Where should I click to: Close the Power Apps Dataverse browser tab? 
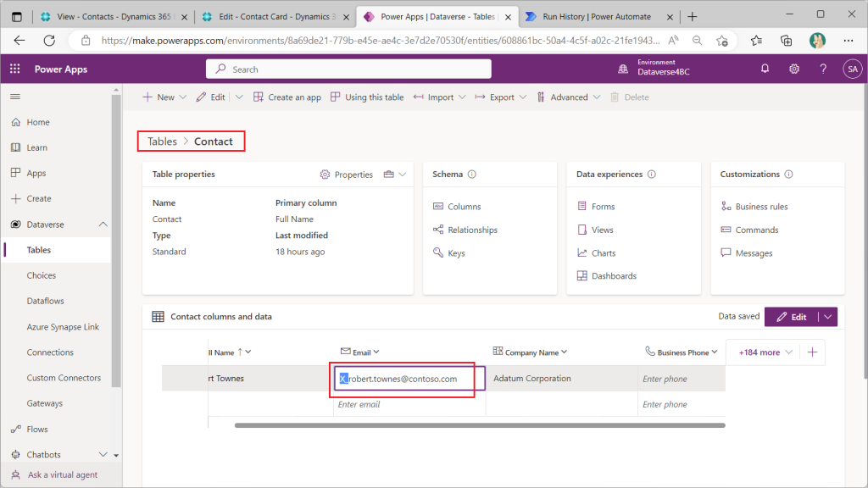(x=508, y=17)
